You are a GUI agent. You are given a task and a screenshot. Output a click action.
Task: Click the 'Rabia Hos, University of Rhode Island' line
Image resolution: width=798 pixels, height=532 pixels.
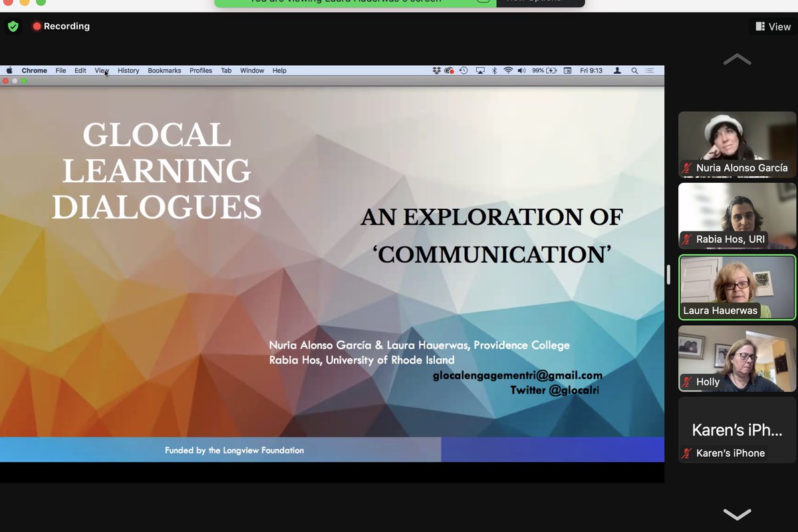point(362,360)
